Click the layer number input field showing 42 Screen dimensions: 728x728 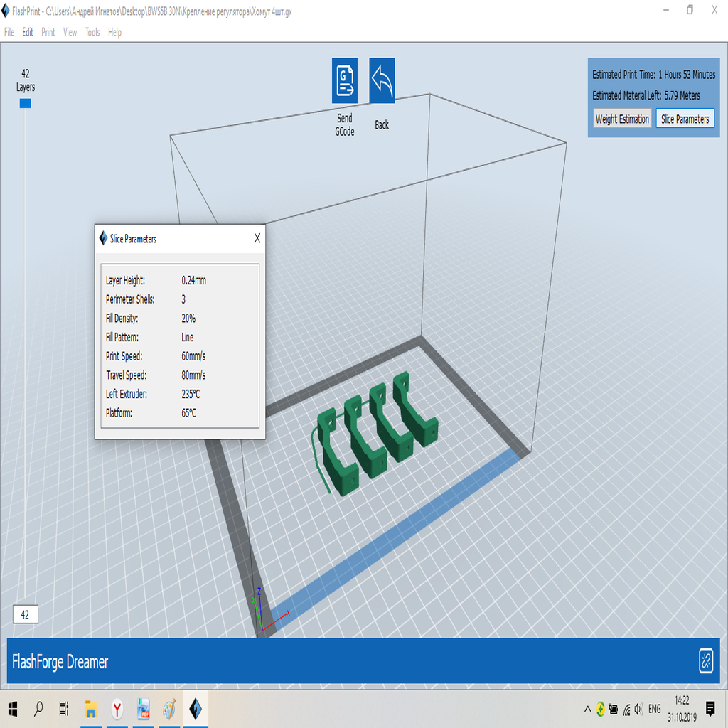click(x=25, y=615)
